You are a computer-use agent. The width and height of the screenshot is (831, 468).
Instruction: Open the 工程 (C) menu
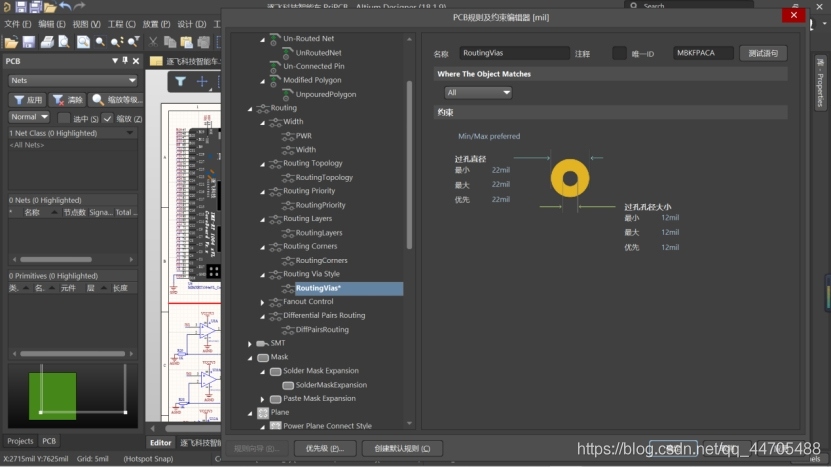coord(121,24)
